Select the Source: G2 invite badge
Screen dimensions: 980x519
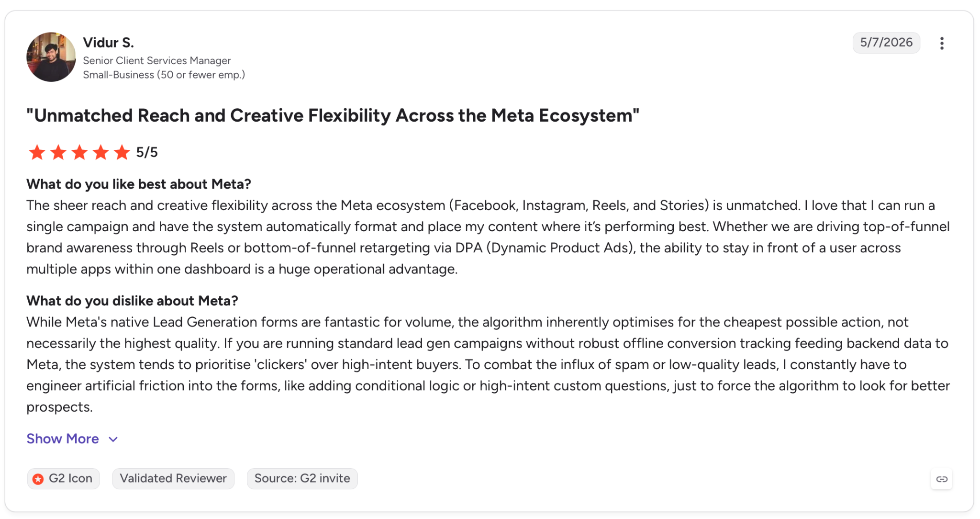[302, 478]
